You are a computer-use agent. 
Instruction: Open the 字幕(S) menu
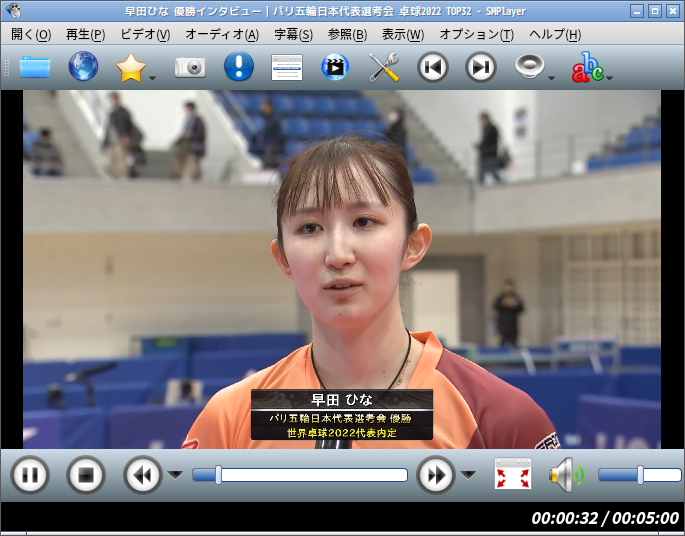293,35
